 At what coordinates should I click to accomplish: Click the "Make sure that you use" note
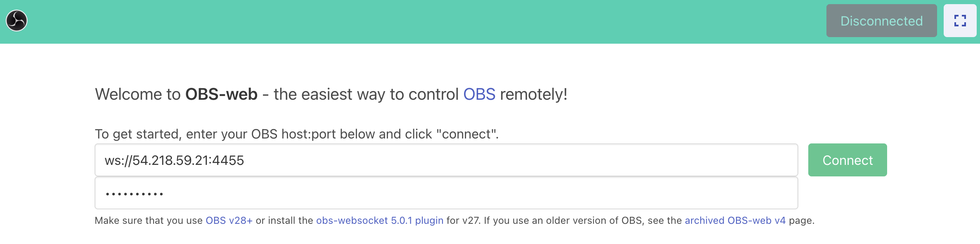click(149, 221)
